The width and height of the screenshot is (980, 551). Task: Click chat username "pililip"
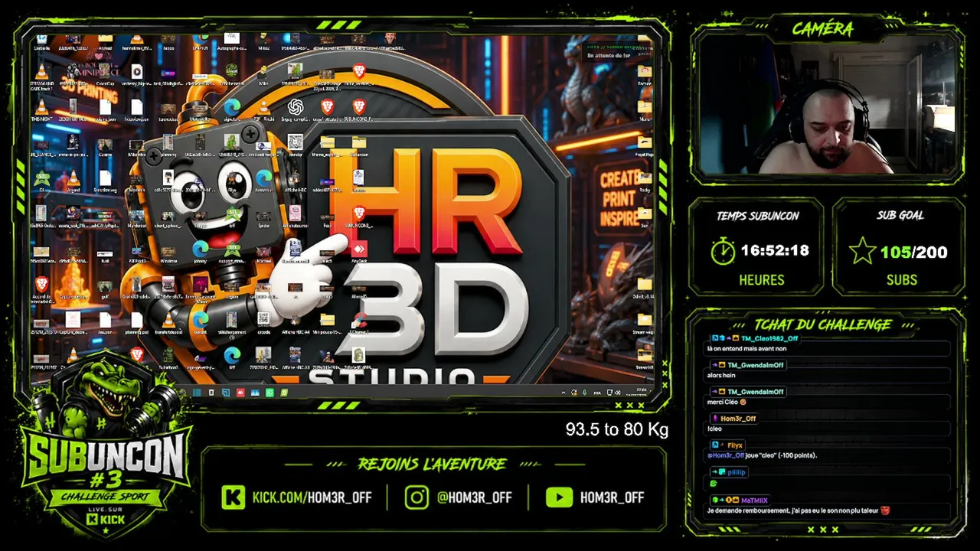pos(737,472)
